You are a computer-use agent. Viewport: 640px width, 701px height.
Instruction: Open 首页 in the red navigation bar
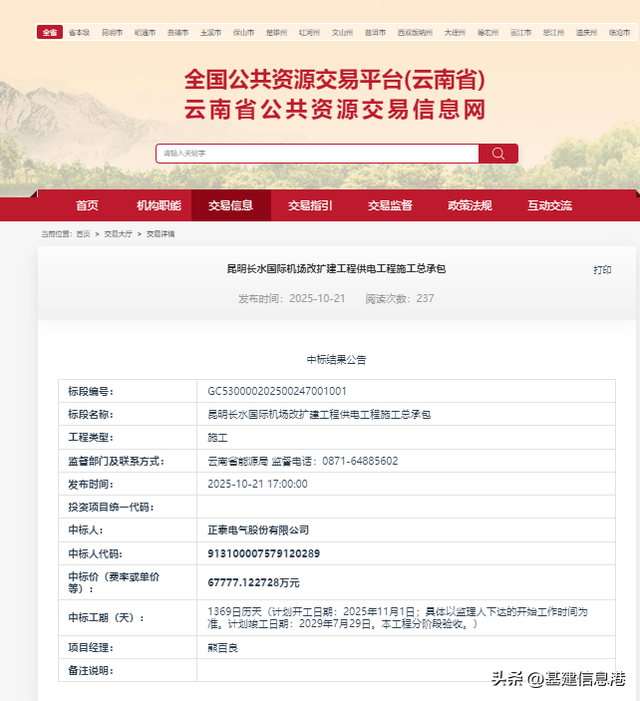pyautogui.click(x=87, y=205)
